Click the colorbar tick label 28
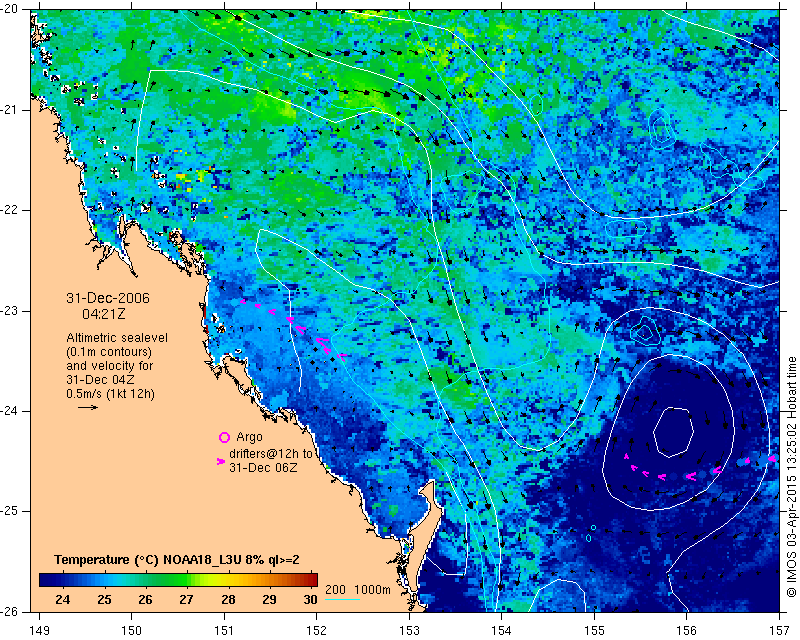The height and width of the screenshot is (640, 800). [x=228, y=599]
